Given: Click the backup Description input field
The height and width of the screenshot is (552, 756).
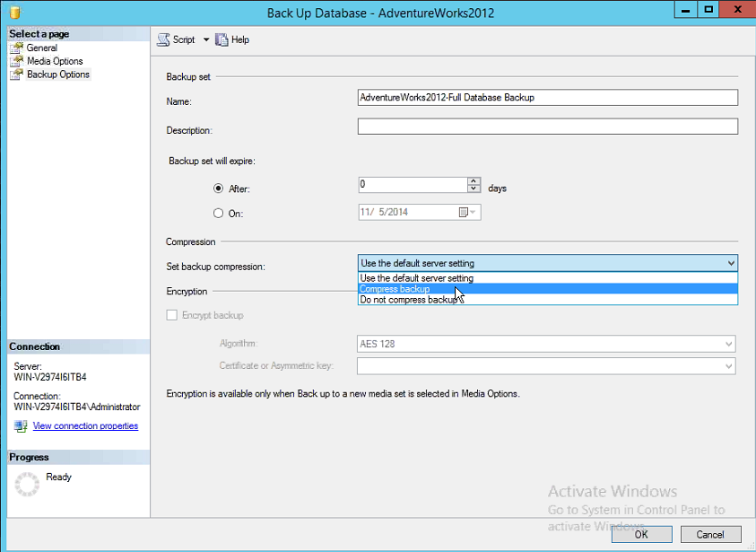Looking at the screenshot, I should pyautogui.click(x=547, y=127).
